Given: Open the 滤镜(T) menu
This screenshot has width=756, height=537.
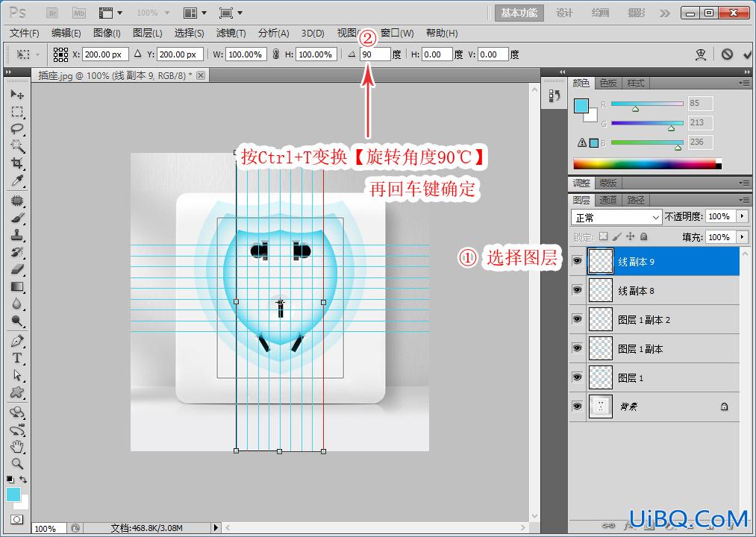Looking at the screenshot, I should coord(231,34).
